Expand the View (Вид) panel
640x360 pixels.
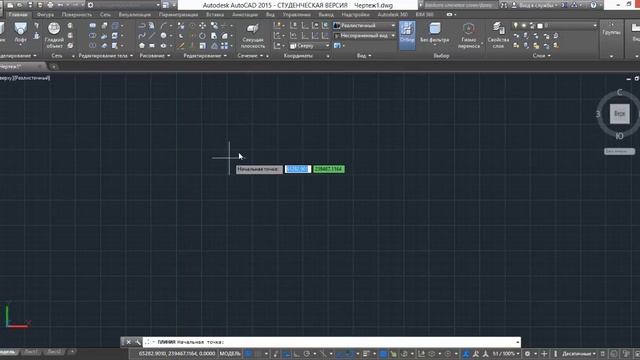[364, 56]
